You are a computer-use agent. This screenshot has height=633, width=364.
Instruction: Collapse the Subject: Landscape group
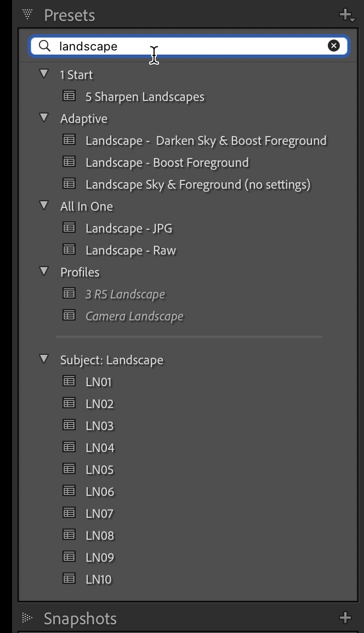[43, 359]
